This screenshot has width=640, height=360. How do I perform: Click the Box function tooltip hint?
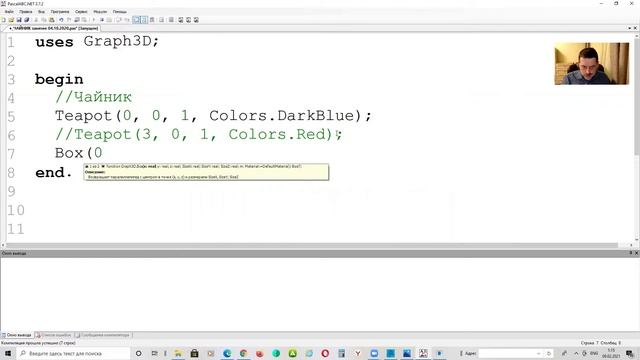click(206, 172)
